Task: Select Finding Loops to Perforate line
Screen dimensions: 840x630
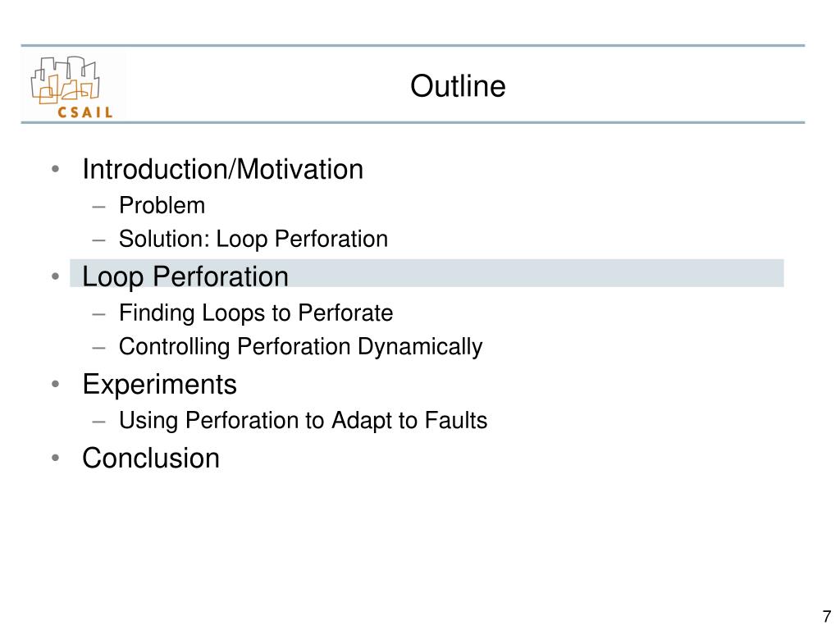Action: click(256, 313)
